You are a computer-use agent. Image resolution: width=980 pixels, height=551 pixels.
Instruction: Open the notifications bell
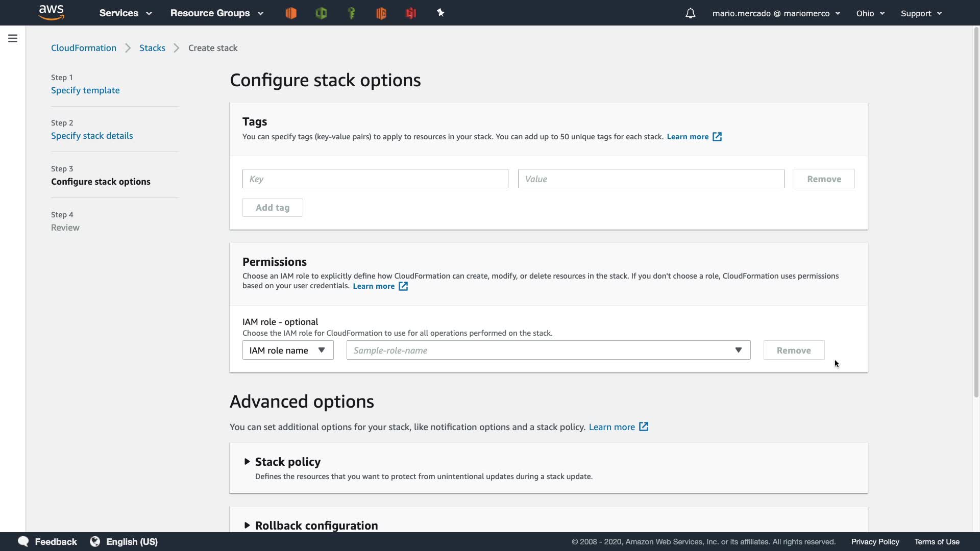tap(690, 13)
